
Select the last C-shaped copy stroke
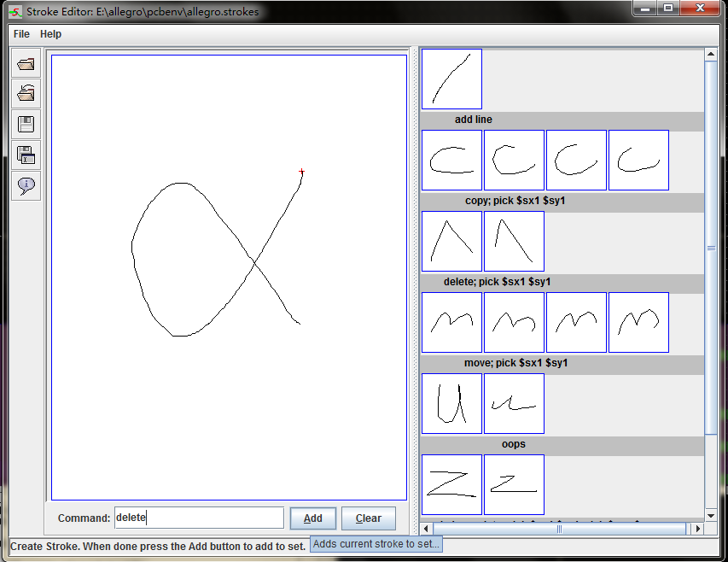click(x=638, y=160)
